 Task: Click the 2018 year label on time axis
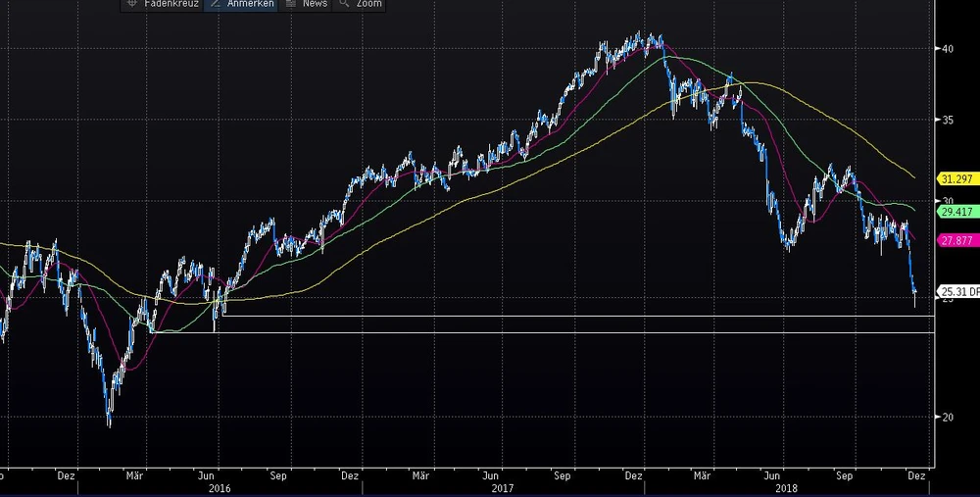785,487
